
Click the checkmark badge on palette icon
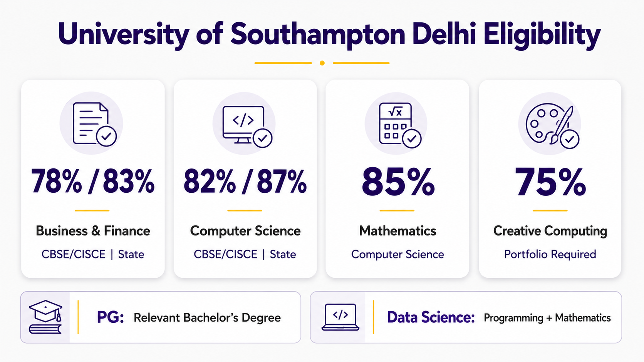570,139
